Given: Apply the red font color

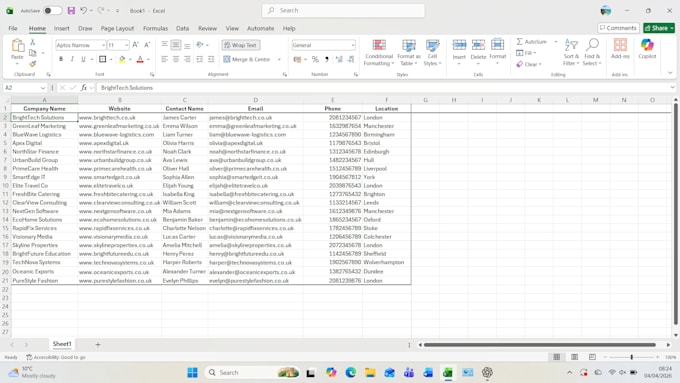Looking at the screenshot, I should coord(140,59).
